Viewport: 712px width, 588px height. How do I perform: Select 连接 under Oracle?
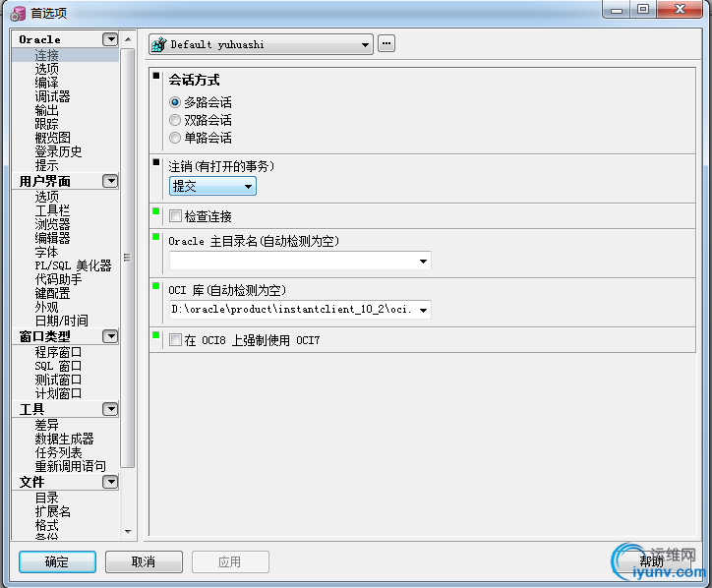click(47, 55)
